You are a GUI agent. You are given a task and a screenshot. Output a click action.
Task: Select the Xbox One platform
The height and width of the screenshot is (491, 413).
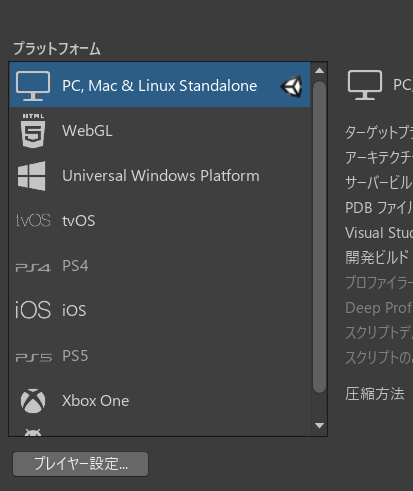pyautogui.click(x=160, y=401)
